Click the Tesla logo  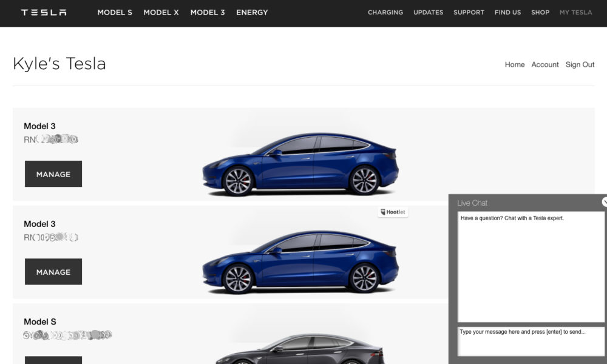[44, 12]
